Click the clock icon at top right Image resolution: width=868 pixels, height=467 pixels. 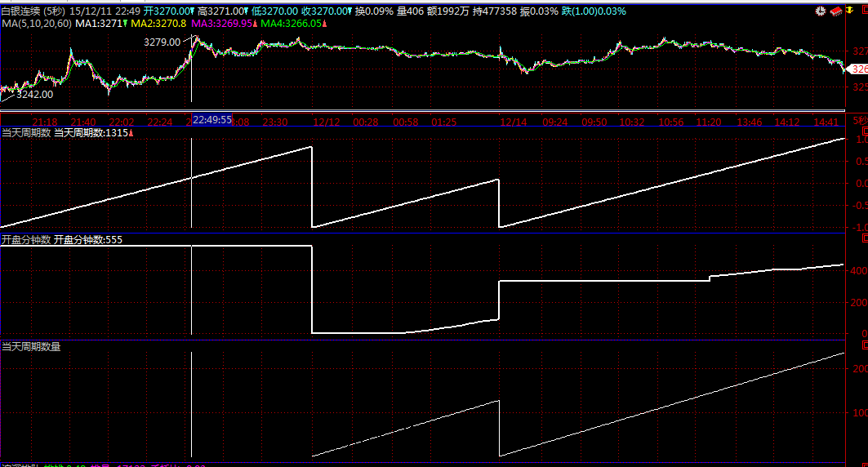[821, 12]
